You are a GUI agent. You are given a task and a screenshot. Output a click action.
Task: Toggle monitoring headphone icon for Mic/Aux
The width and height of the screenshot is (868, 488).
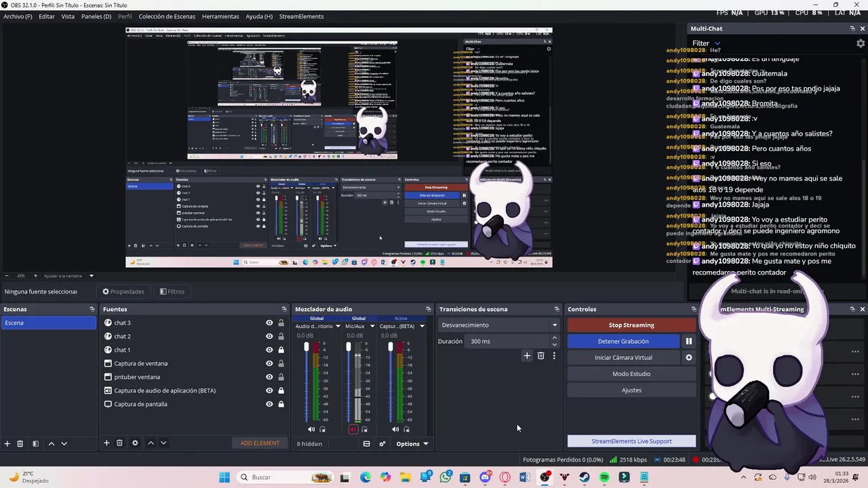point(365,429)
